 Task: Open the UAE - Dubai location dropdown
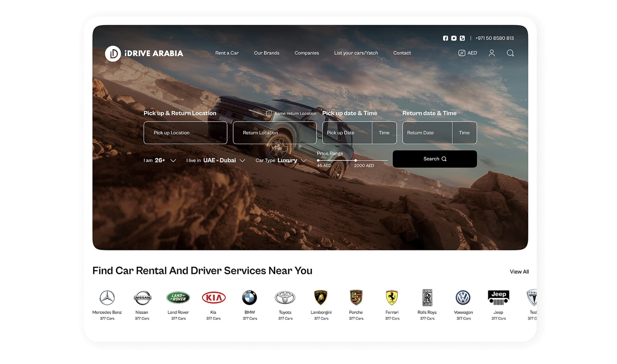pyautogui.click(x=242, y=160)
